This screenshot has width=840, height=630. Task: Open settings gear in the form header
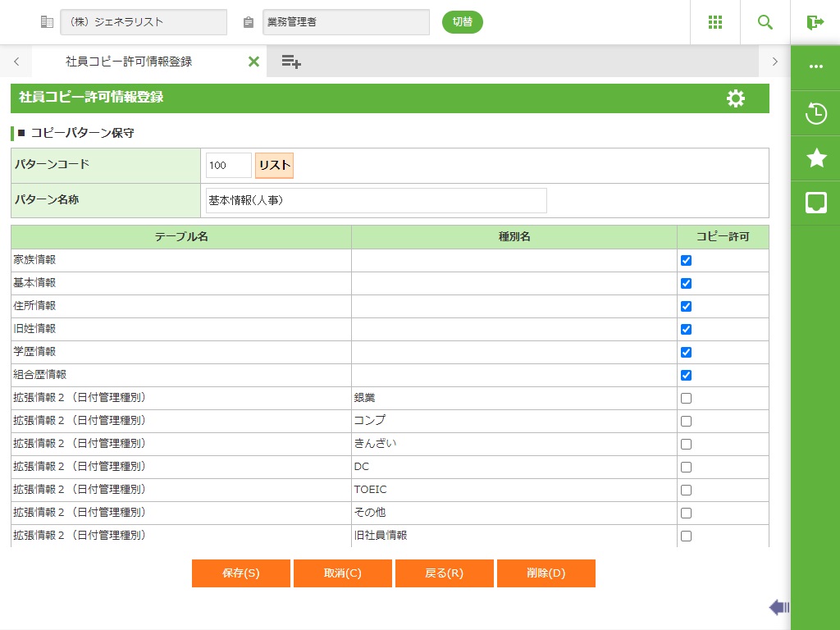tap(735, 98)
